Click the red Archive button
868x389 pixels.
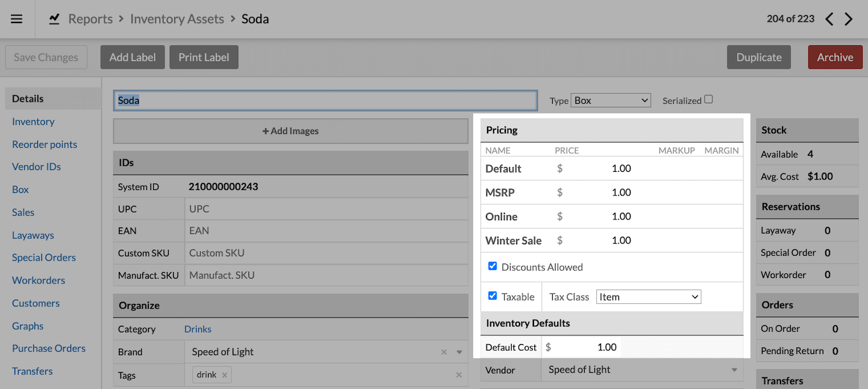tap(835, 57)
